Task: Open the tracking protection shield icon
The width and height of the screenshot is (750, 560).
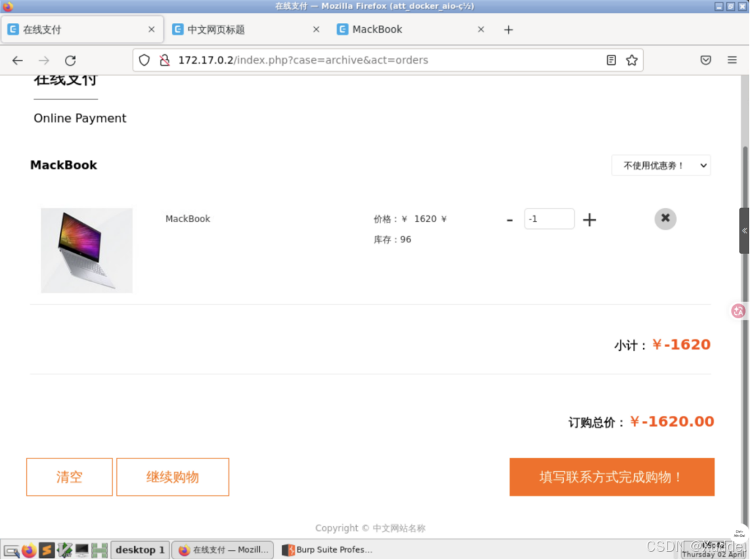Action: tap(144, 60)
